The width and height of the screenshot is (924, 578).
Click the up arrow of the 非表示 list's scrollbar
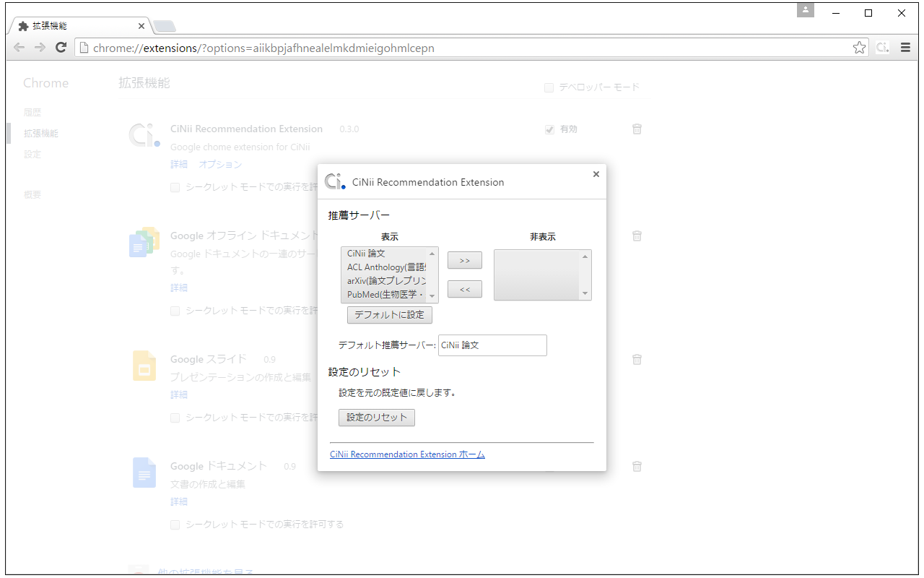coord(585,256)
